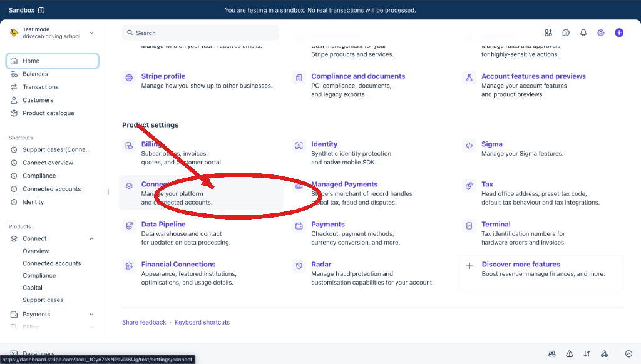Open Managed Payments settings link
Viewport: 641px width, 364px height.
click(344, 184)
